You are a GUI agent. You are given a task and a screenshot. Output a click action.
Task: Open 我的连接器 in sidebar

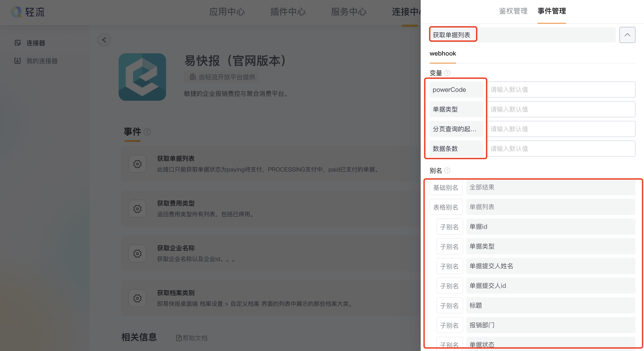(42, 61)
